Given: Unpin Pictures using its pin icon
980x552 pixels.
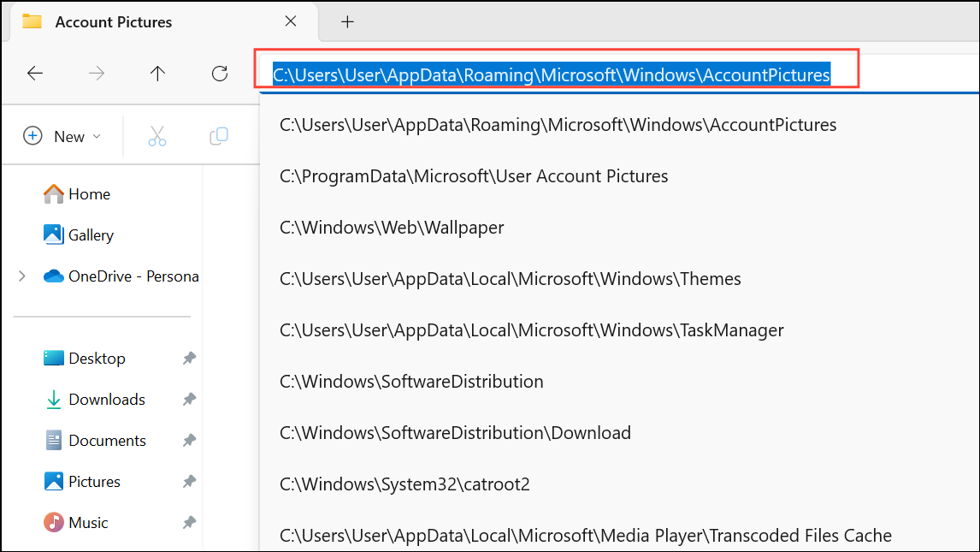Looking at the screenshot, I should [189, 482].
